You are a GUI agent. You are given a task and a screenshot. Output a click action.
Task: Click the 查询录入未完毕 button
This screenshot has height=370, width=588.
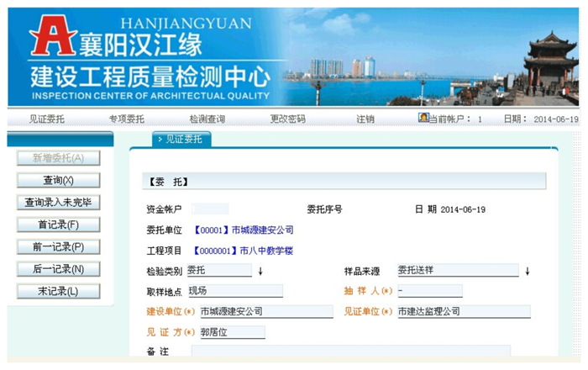click(59, 203)
